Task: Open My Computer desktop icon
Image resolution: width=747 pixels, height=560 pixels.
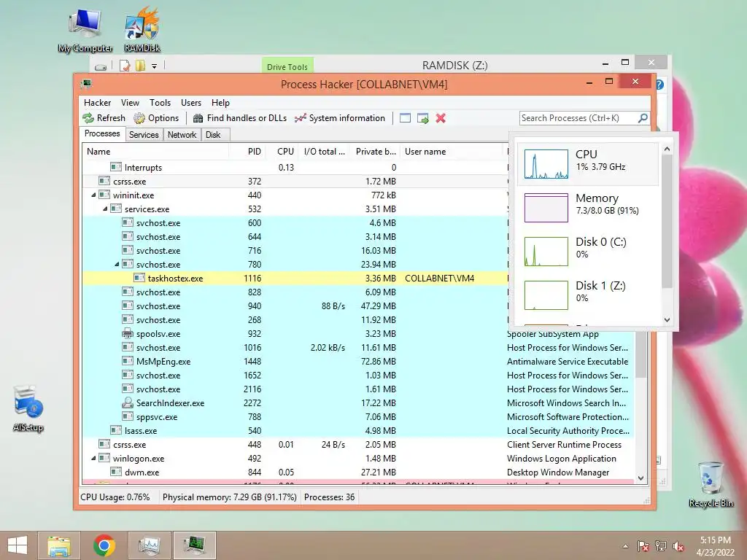Action: [85, 30]
